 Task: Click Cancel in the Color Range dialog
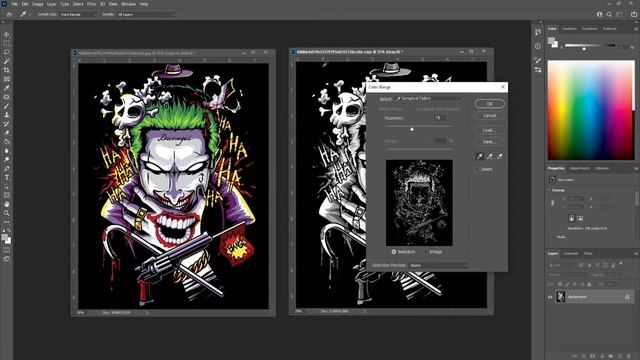click(489, 116)
